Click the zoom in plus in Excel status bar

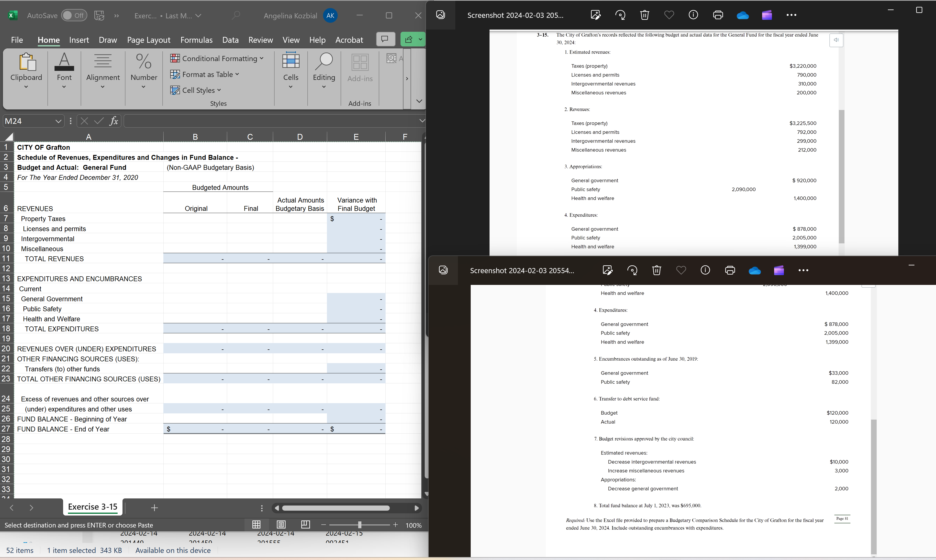click(395, 525)
